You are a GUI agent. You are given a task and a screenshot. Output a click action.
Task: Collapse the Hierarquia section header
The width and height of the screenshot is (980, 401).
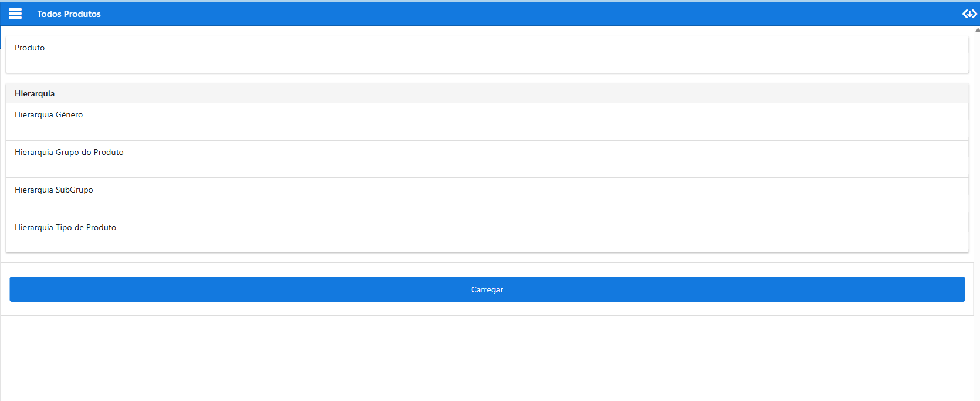[x=487, y=93]
